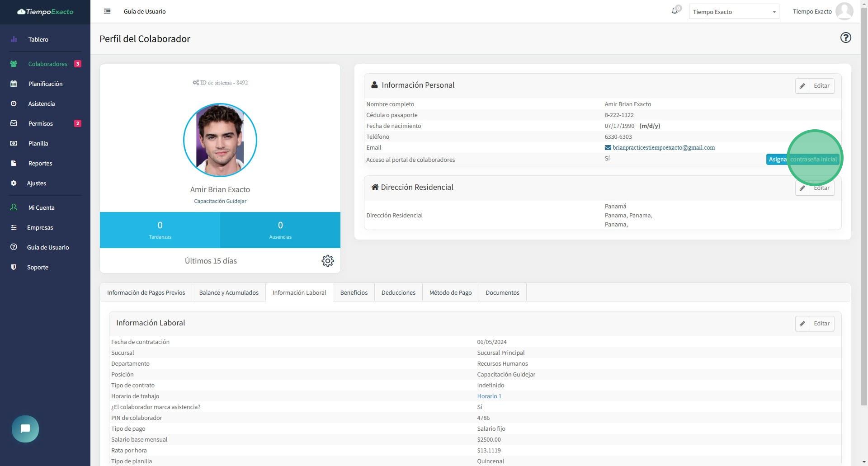Switch to the Beneficios tab
This screenshot has height=466, width=868.
point(354,292)
